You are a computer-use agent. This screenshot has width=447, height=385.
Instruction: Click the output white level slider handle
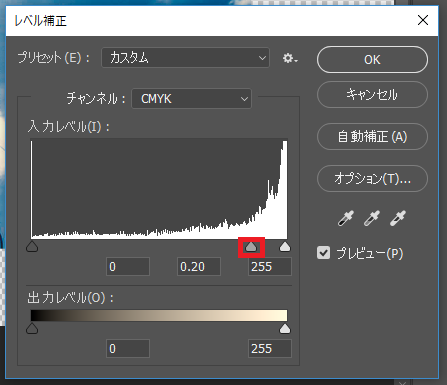coord(285,329)
